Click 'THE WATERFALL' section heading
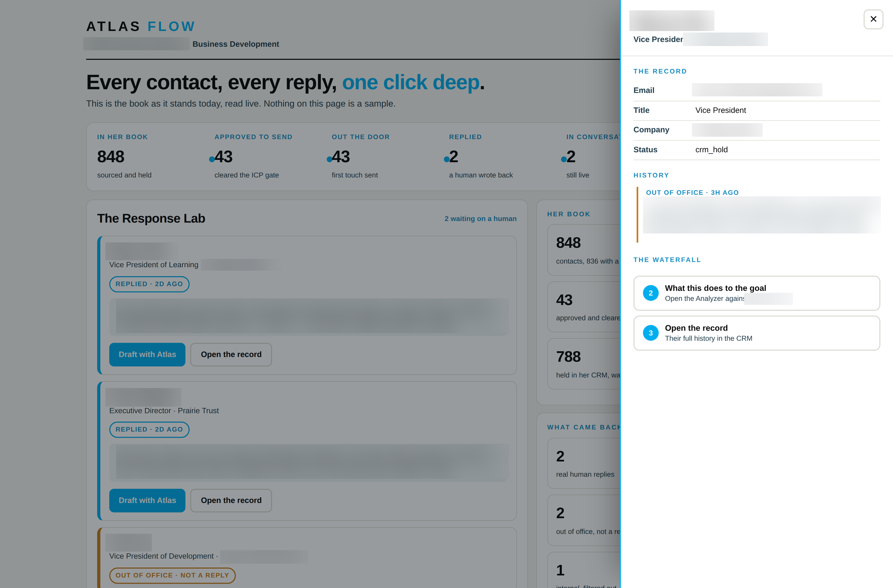893x588 pixels. click(x=667, y=260)
